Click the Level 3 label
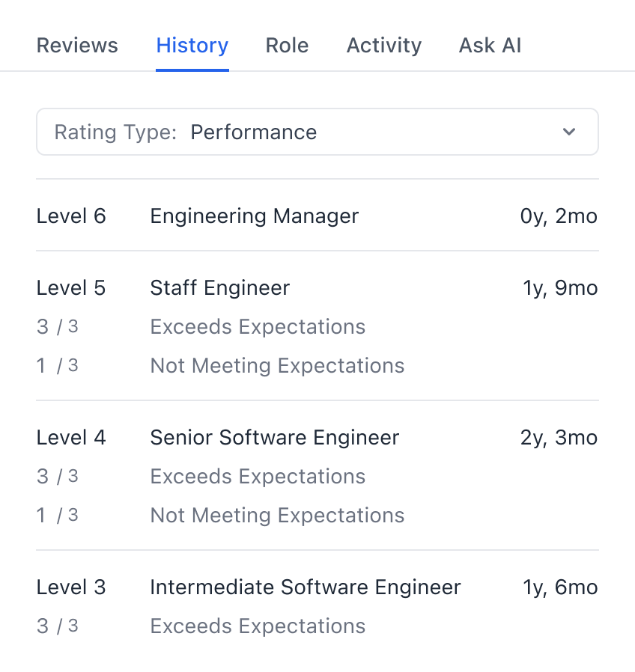Image resolution: width=635 pixels, height=672 pixels. tap(71, 587)
